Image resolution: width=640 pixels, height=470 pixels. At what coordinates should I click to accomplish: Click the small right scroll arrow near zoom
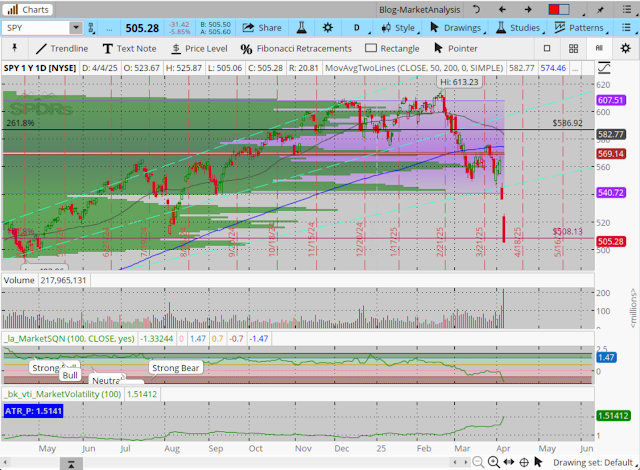point(466,462)
